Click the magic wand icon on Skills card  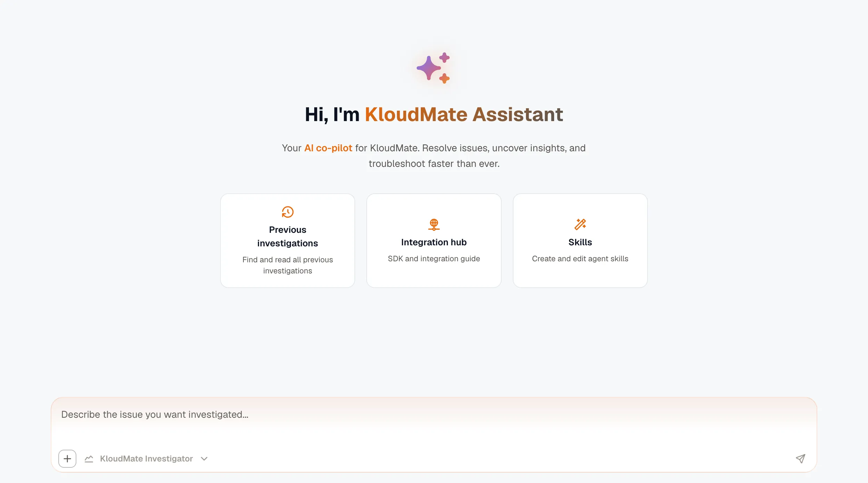click(x=580, y=224)
